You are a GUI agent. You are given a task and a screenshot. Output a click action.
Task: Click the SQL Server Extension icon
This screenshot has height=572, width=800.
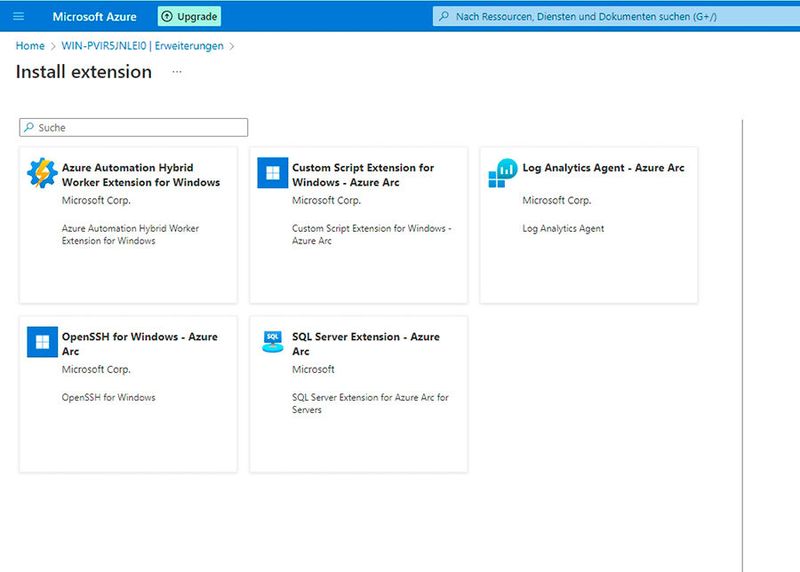point(272,342)
